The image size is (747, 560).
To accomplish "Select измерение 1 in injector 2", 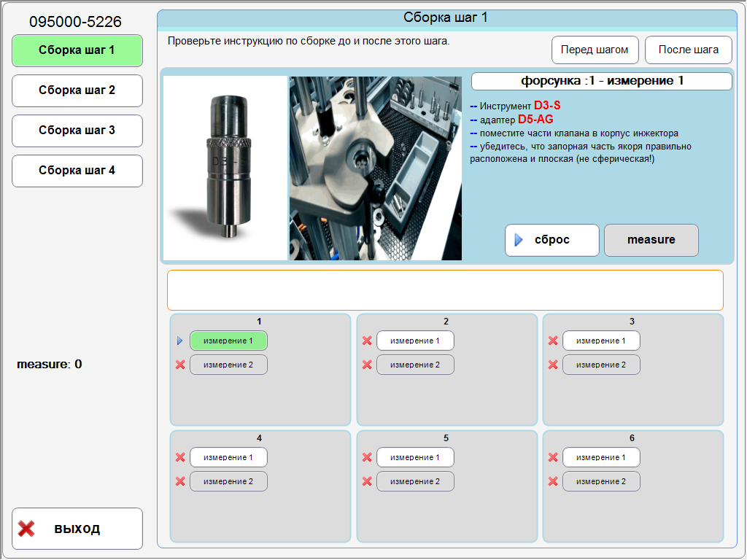I will coord(415,341).
